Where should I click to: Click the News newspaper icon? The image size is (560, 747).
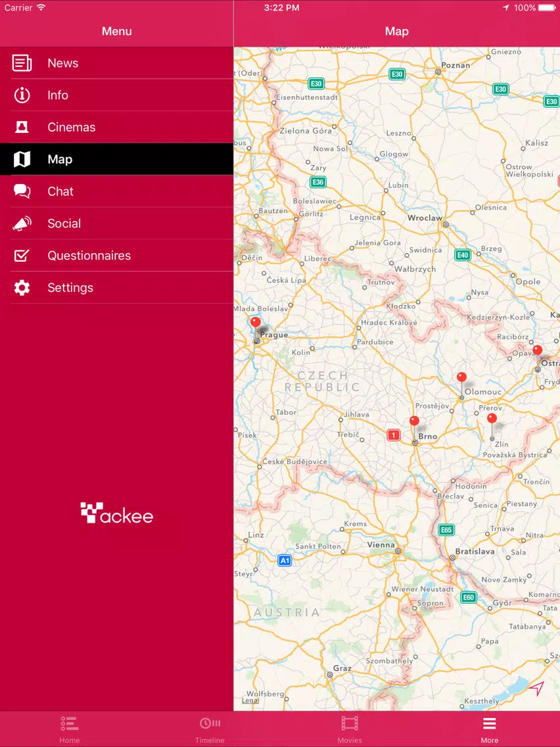22,63
